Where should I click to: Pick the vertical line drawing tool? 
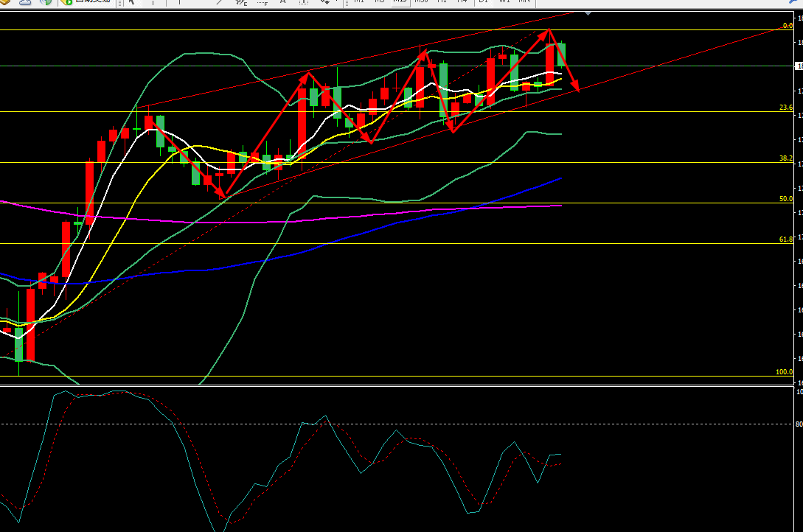point(178,1)
